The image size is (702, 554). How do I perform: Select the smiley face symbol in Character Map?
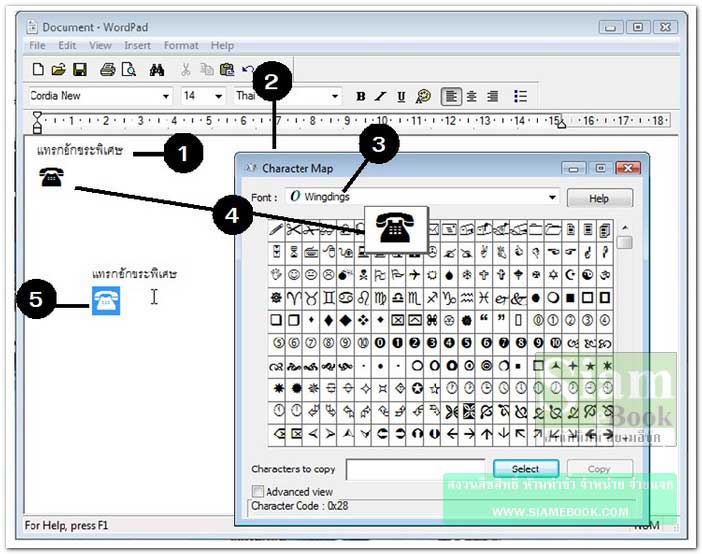(x=294, y=275)
